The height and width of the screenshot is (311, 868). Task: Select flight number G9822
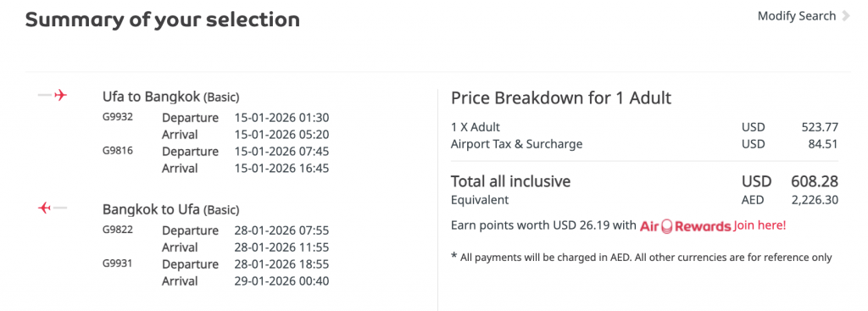[x=117, y=229]
